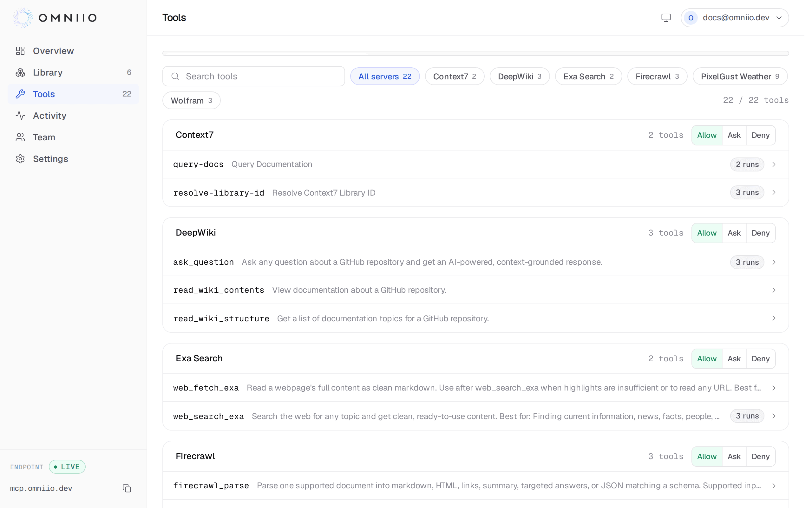Click the query-docs tool name
812x508 pixels.
click(x=198, y=164)
